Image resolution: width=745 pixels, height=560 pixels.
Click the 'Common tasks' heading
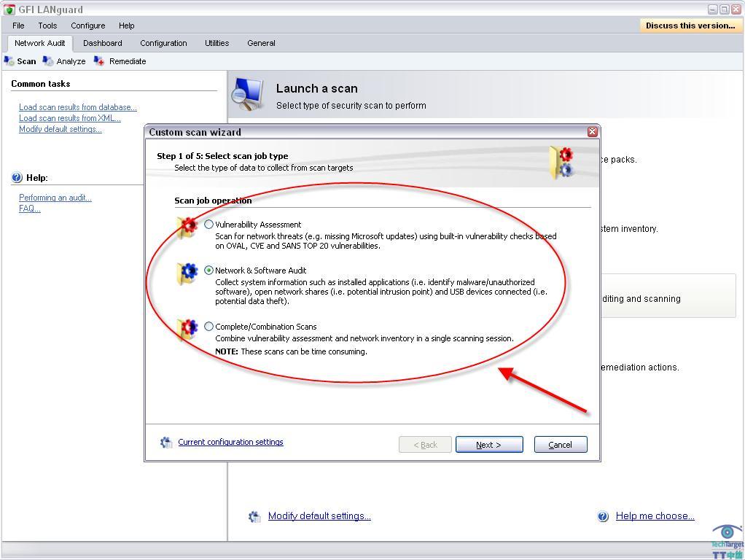click(x=41, y=84)
